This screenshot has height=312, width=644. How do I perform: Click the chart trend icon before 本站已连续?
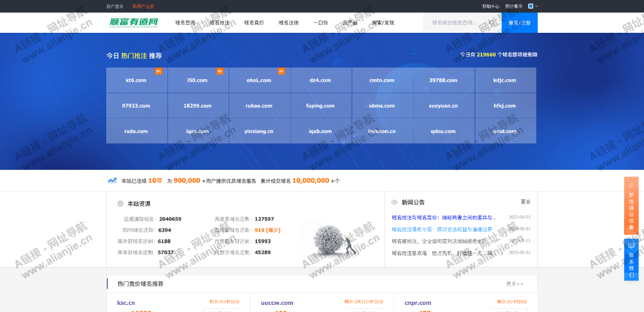point(112,181)
